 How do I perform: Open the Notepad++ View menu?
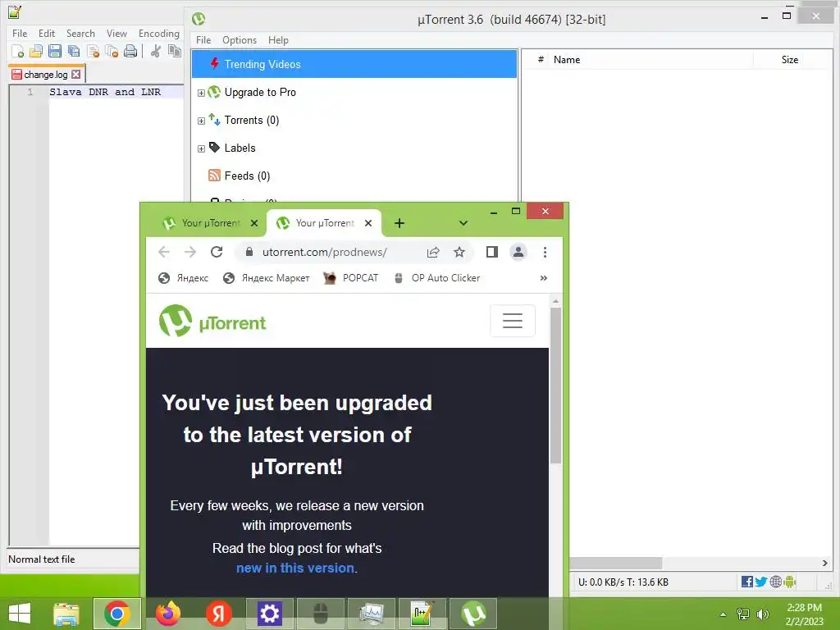tap(116, 33)
